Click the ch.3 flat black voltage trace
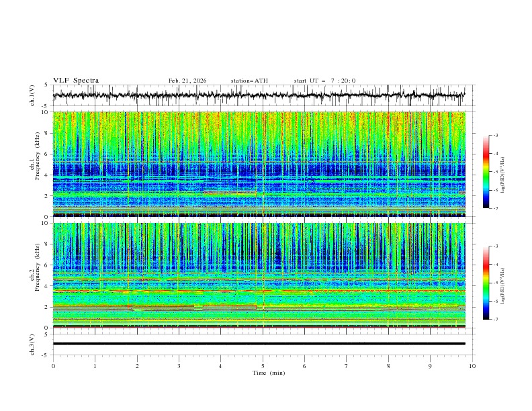The width and height of the screenshot is (532, 411). pos(259,344)
